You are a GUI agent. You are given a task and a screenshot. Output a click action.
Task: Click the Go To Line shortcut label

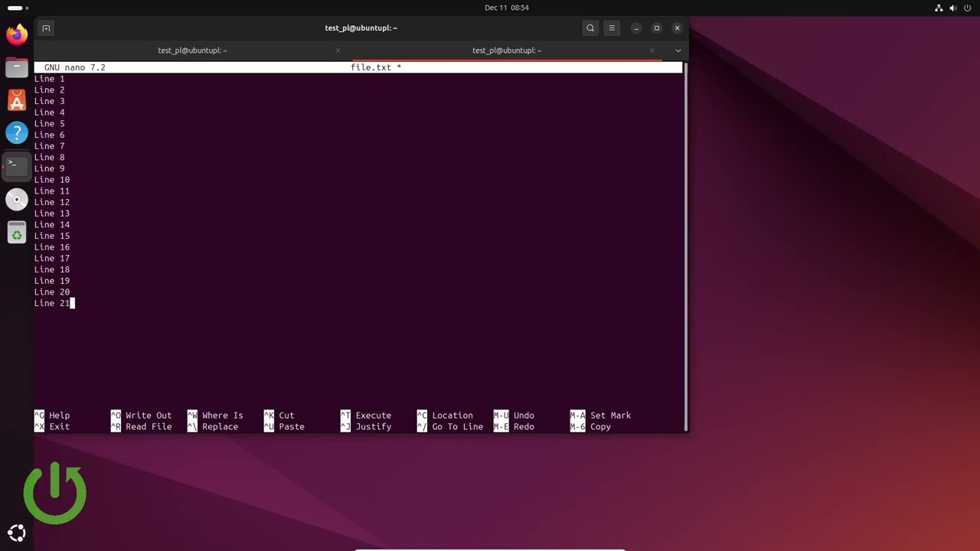coord(458,427)
